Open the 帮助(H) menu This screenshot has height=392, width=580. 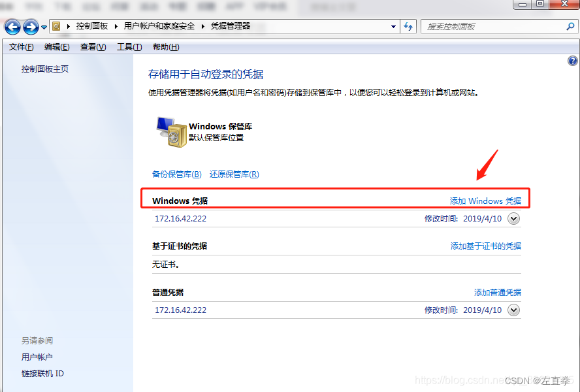pyautogui.click(x=166, y=47)
